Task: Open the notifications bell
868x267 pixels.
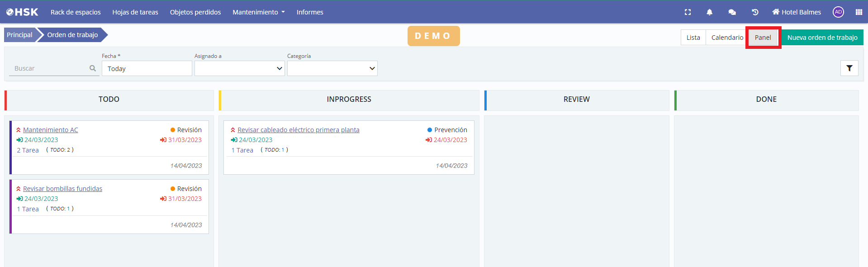Action: tap(709, 12)
